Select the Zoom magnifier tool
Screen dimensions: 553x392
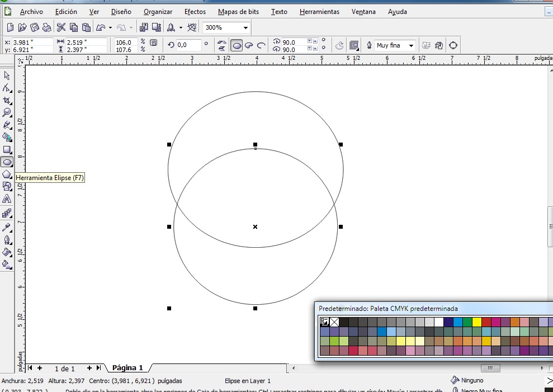7,113
